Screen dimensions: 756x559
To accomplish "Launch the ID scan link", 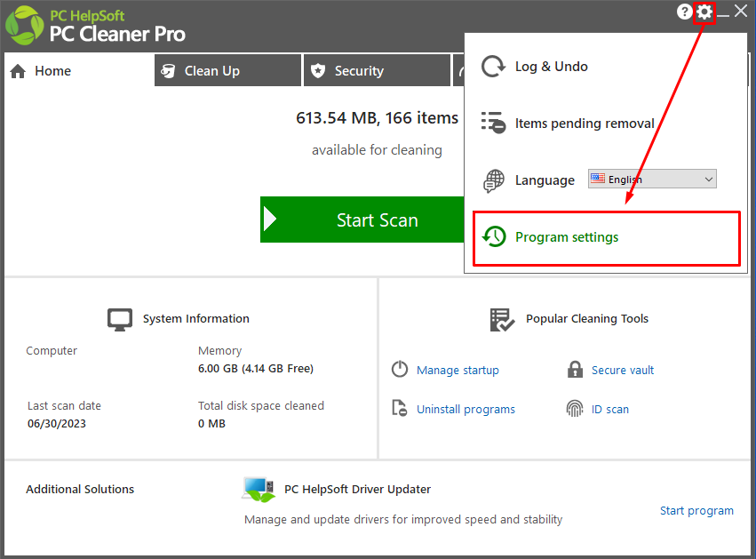I will pyautogui.click(x=610, y=409).
